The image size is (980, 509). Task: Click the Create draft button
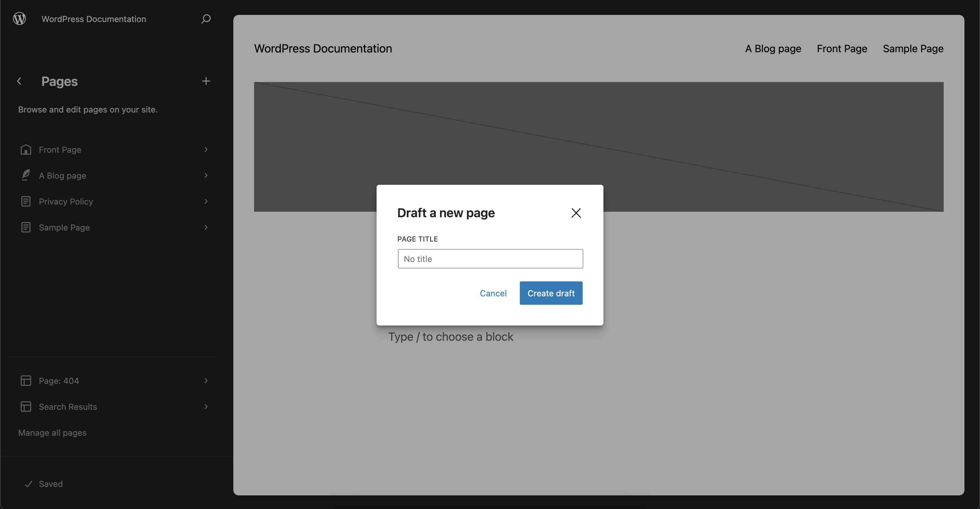[551, 293]
